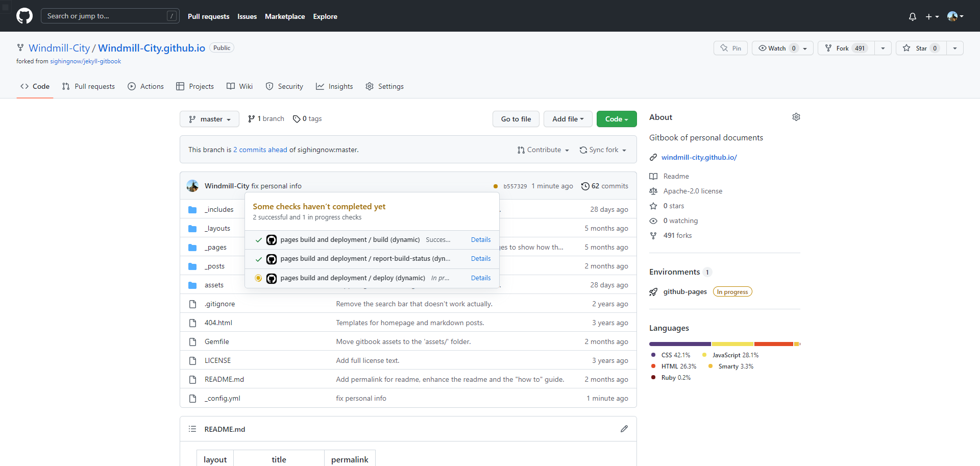This screenshot has width=980, height=466.
Task: Open Details for deploy (dynamic) check
Action: (481, 278)
